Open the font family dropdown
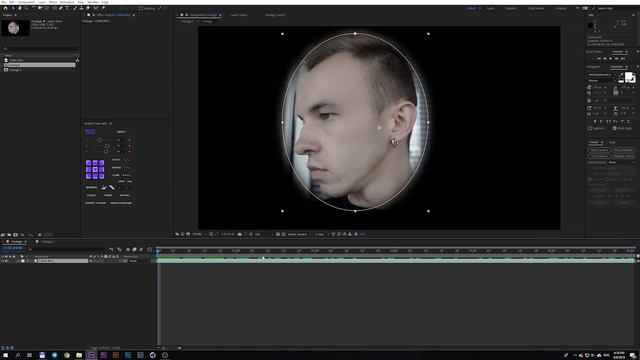Image resolution: width=640 pixels, height=360 pixels. click(602, 75)
